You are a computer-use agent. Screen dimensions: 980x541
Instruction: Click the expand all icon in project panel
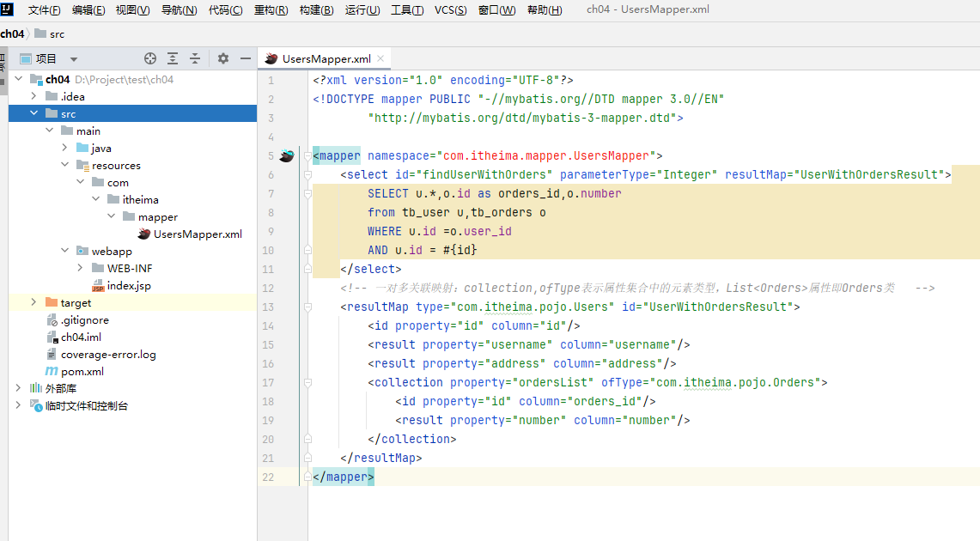point(173,58)
